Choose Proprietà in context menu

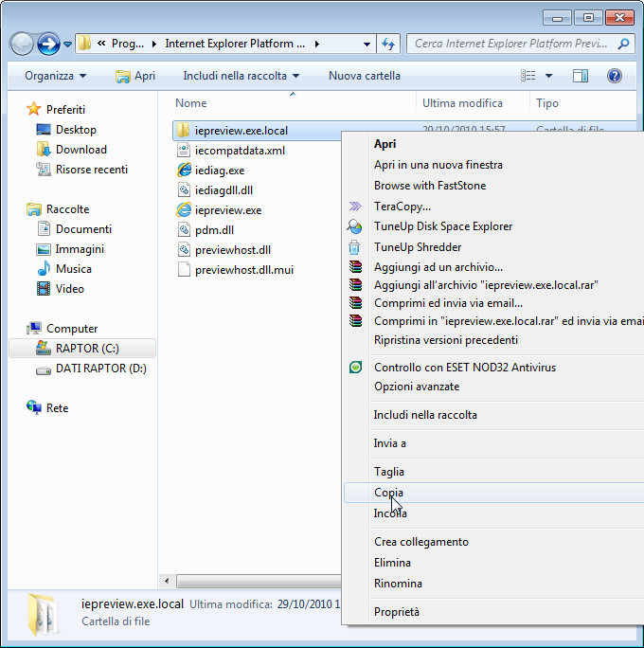tap(397, 612)
